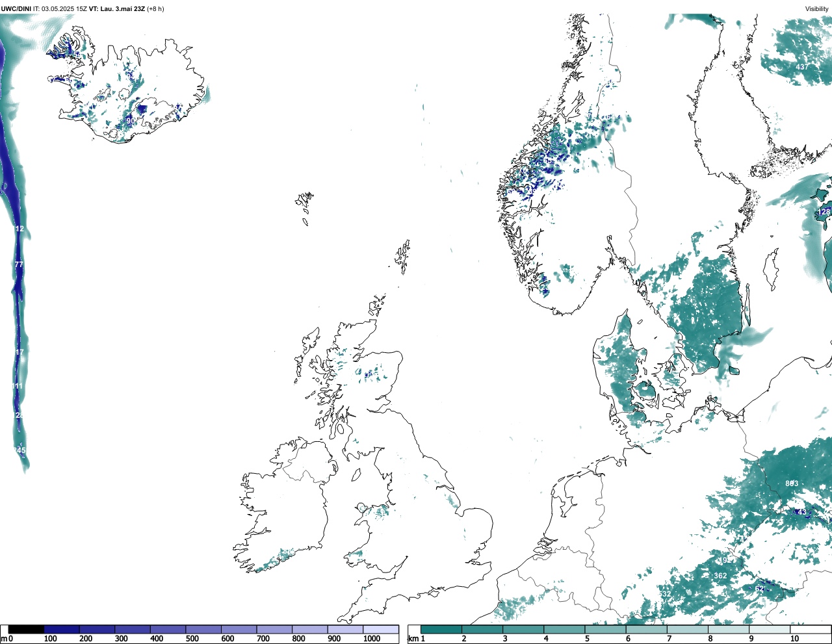832x644 pixels.
Task: Click the dark teal 1–2 km legend swatch
Action: point(441,629)
